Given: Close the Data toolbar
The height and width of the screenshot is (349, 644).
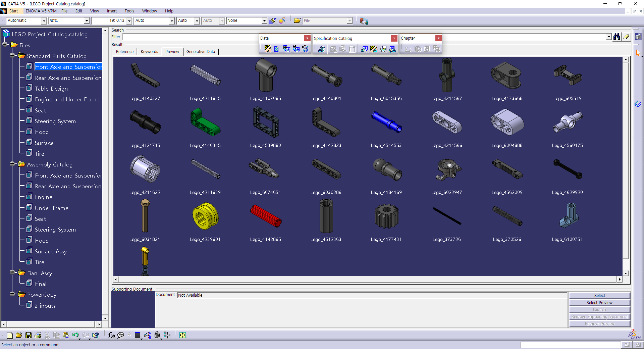Looking at the screenshot, I should pyautogui.click(x=307, y=38).
